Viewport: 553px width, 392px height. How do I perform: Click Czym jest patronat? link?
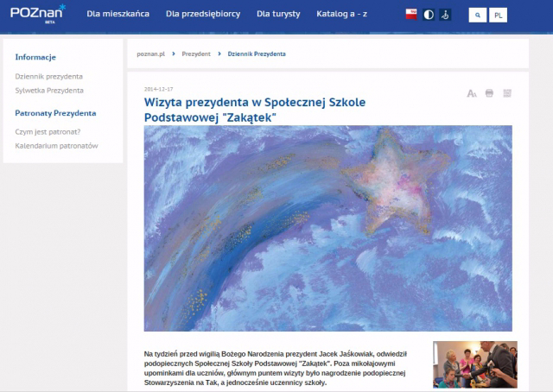[x=48, y=132]
